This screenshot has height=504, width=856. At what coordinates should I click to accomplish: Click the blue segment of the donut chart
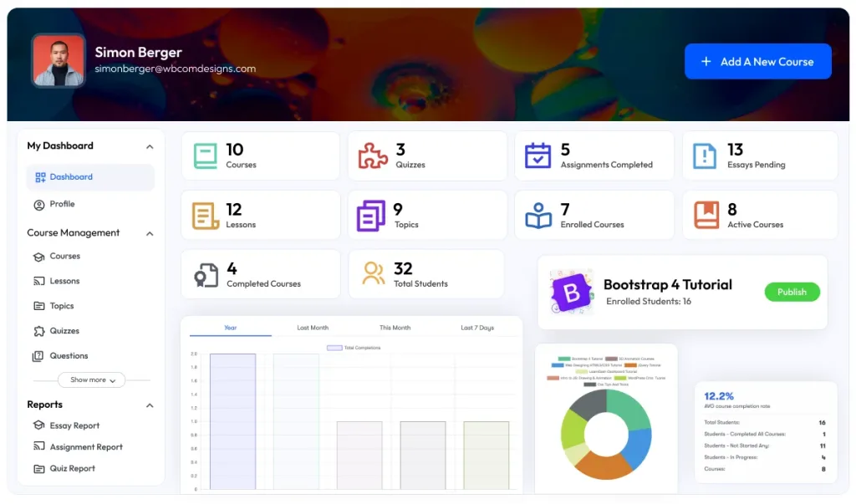pyautogui.click(x=639, y=448)
